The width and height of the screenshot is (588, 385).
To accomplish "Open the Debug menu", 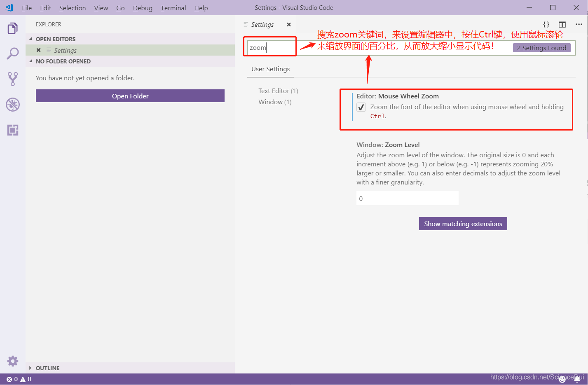I will tap(143, 8).
